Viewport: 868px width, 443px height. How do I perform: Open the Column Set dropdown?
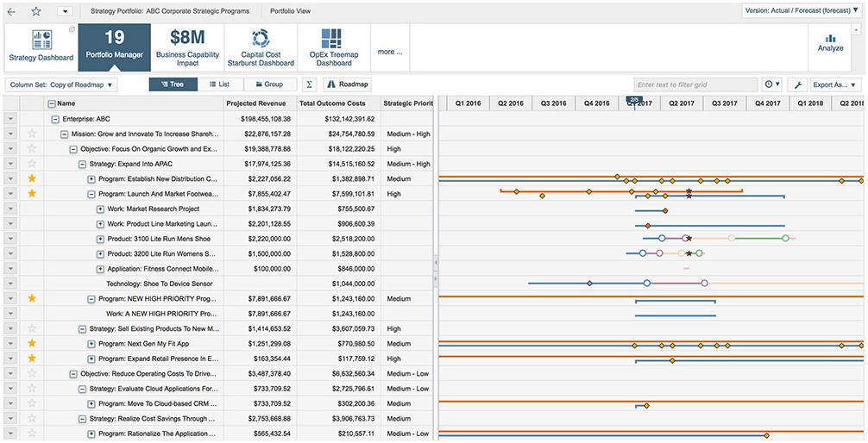click(x=61, y=84)
